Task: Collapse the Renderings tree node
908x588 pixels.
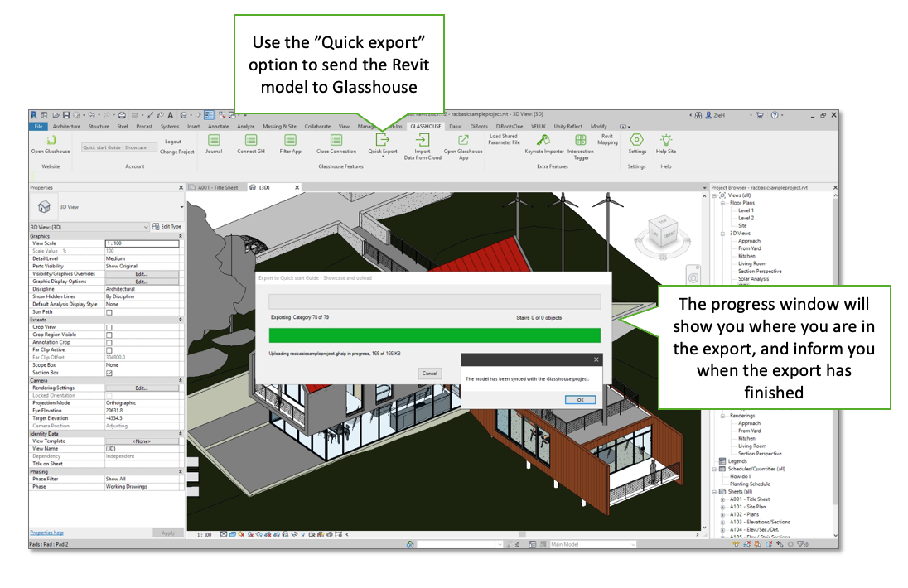Action: point(722,416)
